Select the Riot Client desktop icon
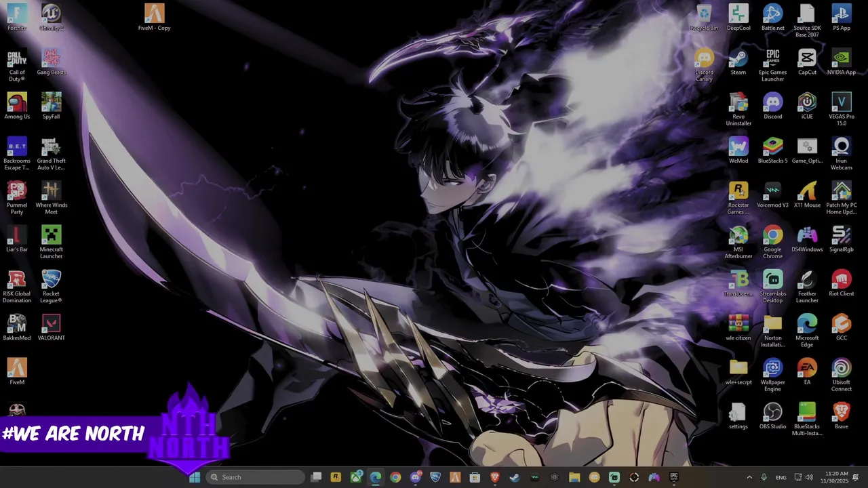The image size is (868, 488). tap(842, 283)
